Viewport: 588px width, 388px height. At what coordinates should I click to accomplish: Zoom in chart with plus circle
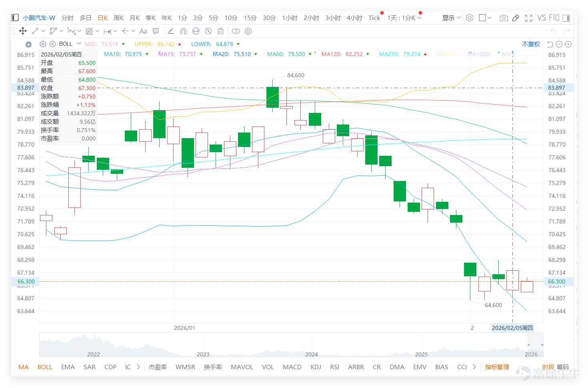click(x=568, y=44)
